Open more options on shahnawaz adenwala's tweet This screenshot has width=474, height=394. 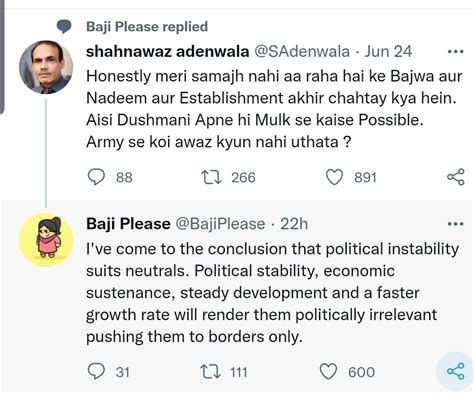455,52
